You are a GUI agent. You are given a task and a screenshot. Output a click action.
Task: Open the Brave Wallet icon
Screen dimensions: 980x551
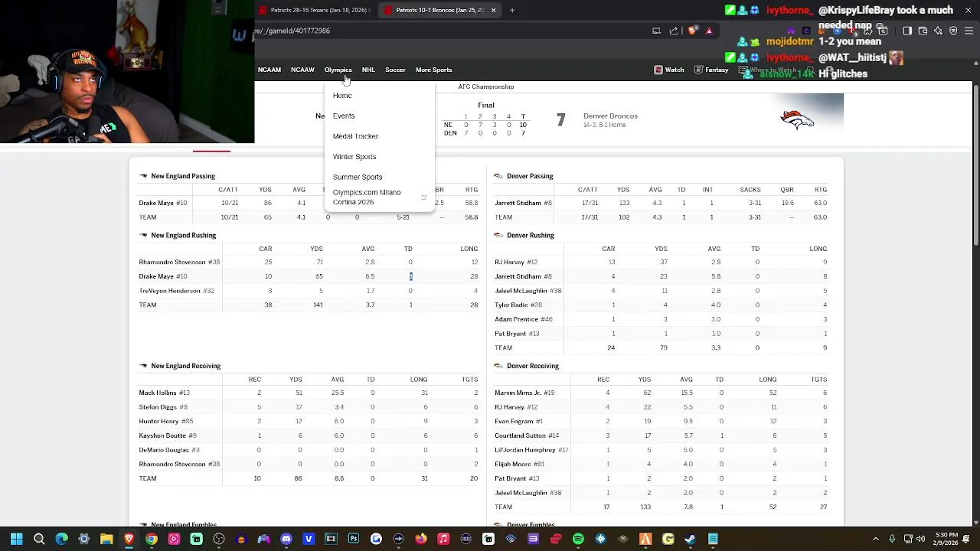(x=923, y=31)
